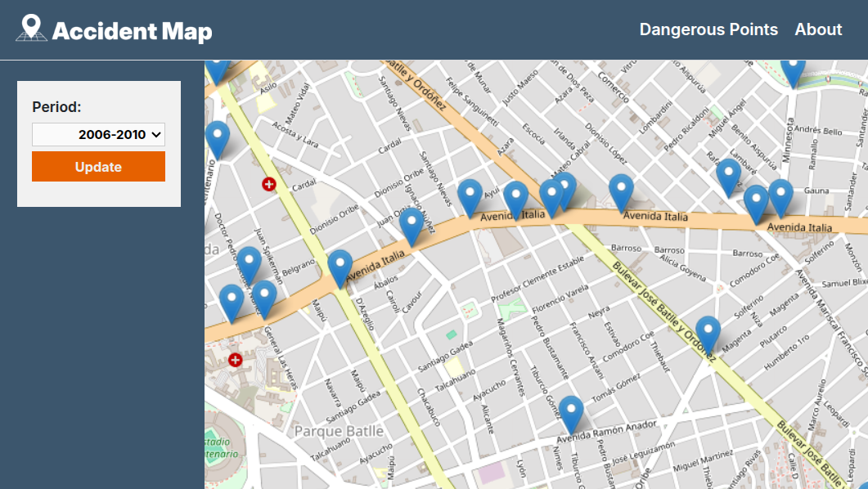Screen dimensions: 868x489
Task: Click the middle pin of the three near Gauna
Action: (x=756, y=204)
